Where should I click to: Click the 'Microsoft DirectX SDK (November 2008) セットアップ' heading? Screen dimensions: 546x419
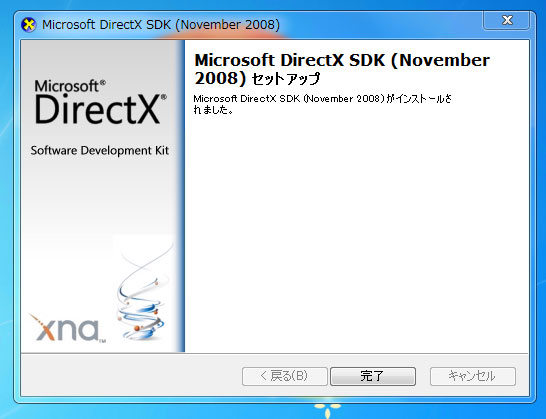342,69
